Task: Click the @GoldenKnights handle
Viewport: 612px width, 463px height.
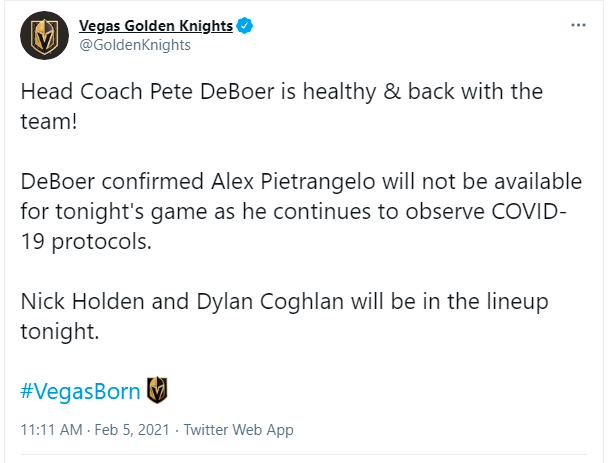Action: pyautogui.click(x=134, y=45)
